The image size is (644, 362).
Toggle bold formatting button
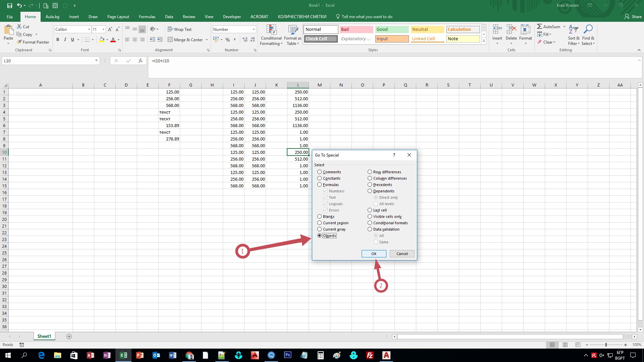[58, 40]
